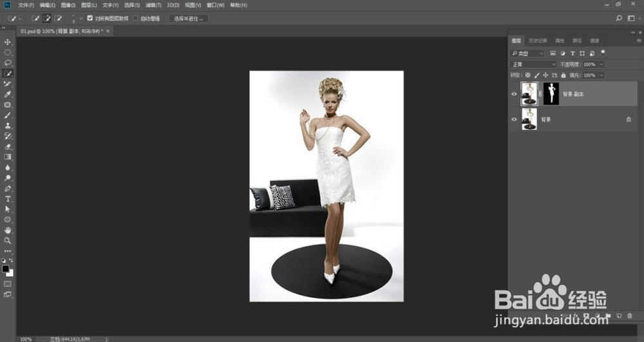This screenshot has height=342, width=644.
Task: Select the Clone Stamp tool
Action: pyautogui.click(x=7, y=126)
